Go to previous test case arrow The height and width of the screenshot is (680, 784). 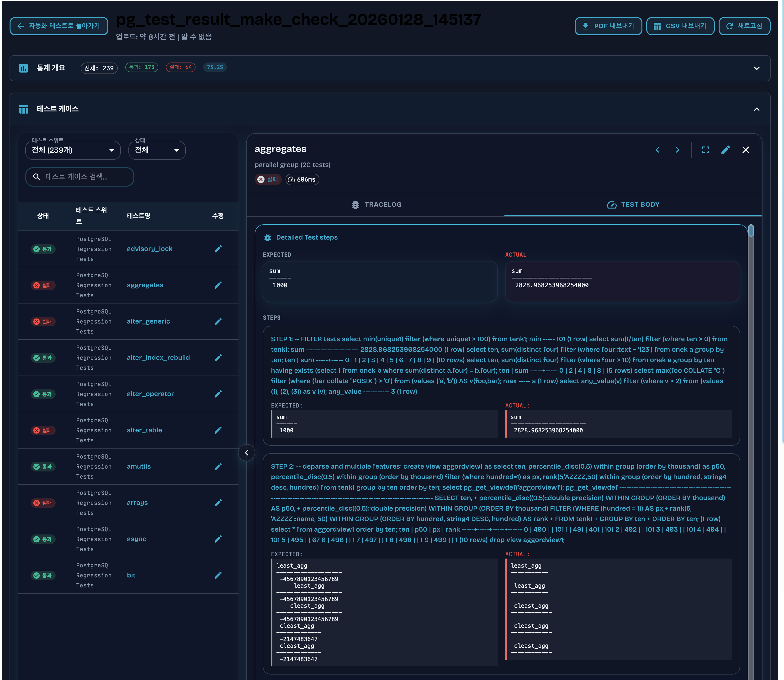(657, 150)
